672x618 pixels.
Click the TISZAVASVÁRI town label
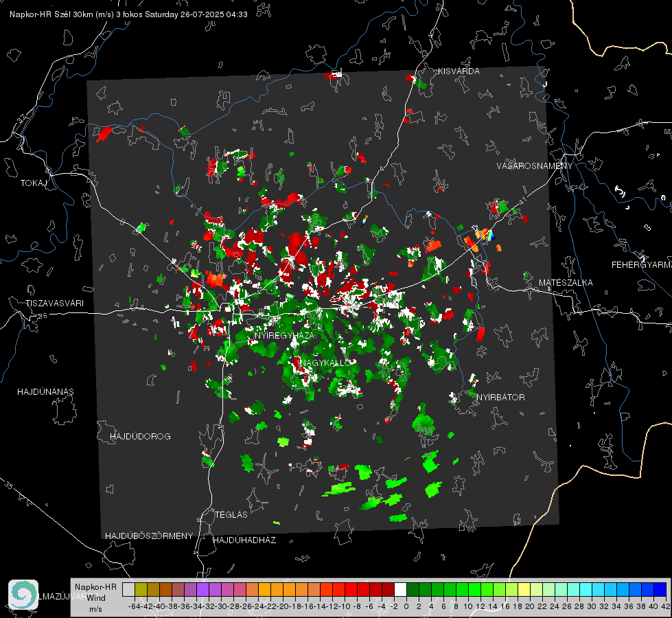pyautogui.click(x=54, y=304)
